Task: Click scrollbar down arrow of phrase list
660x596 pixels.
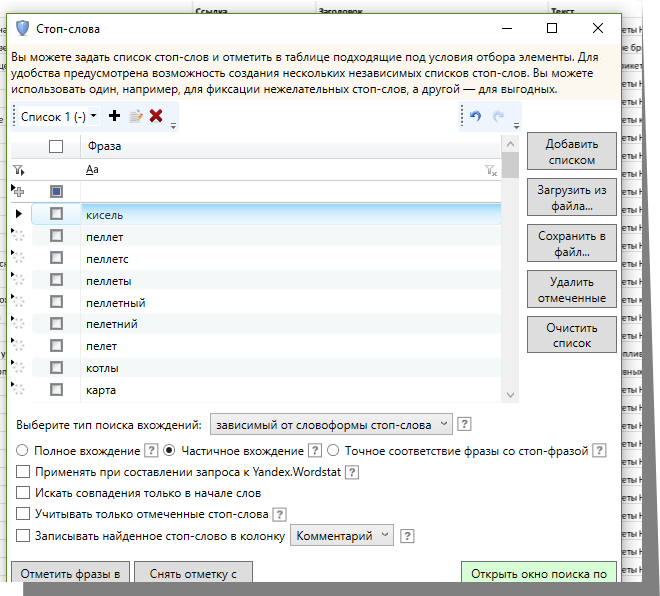Action: click(x=511, y=395)
